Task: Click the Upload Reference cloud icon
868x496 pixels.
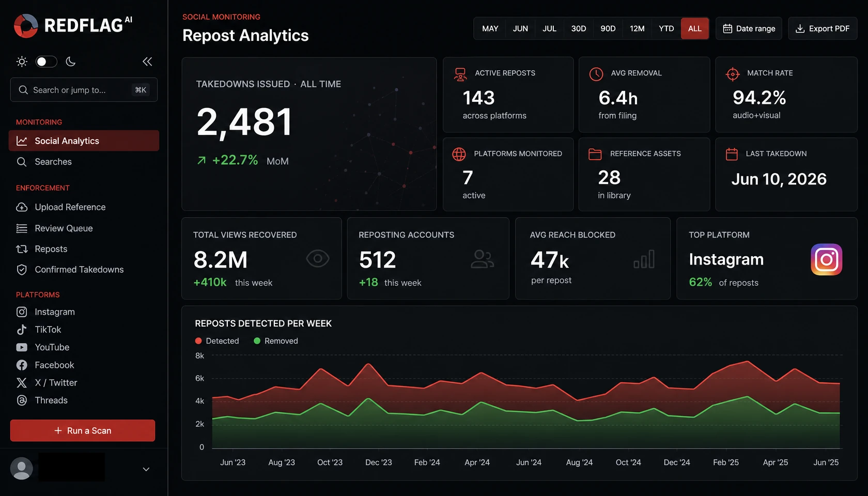Action: (x=22, y=207)
